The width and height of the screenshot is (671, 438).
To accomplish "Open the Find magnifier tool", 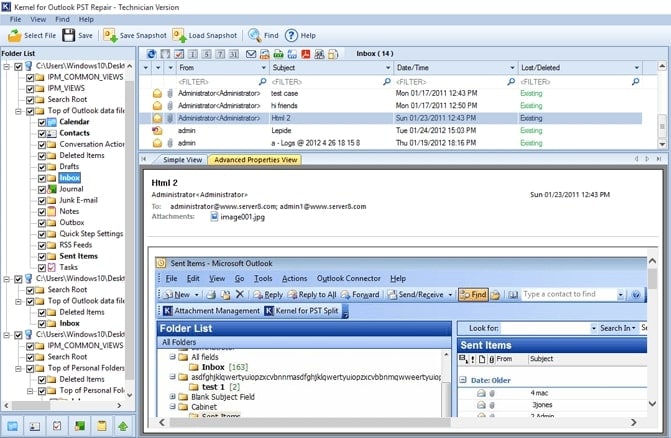I will click(263, 36).
